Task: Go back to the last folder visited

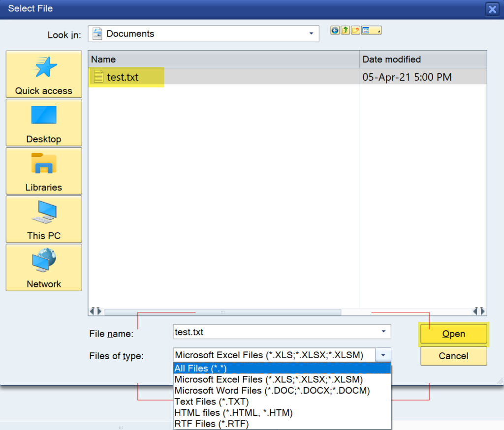Action: (335, 31)
